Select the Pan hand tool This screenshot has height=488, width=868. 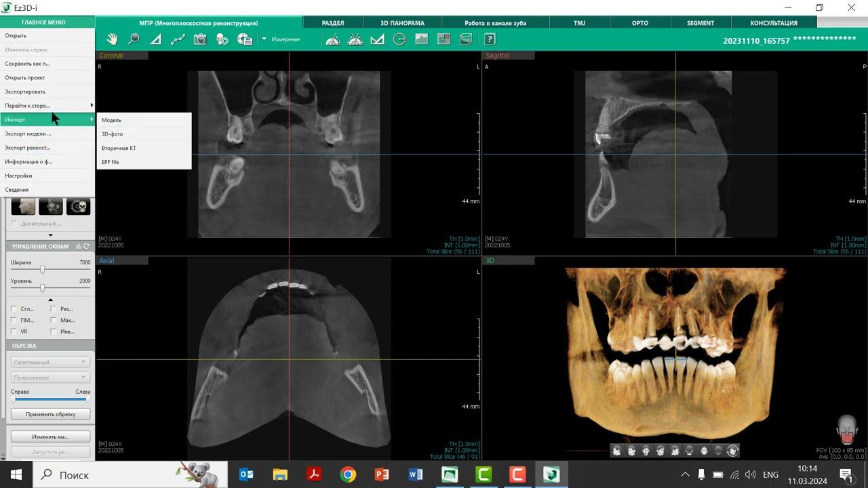pyautogui.click(x=112, y=39)
